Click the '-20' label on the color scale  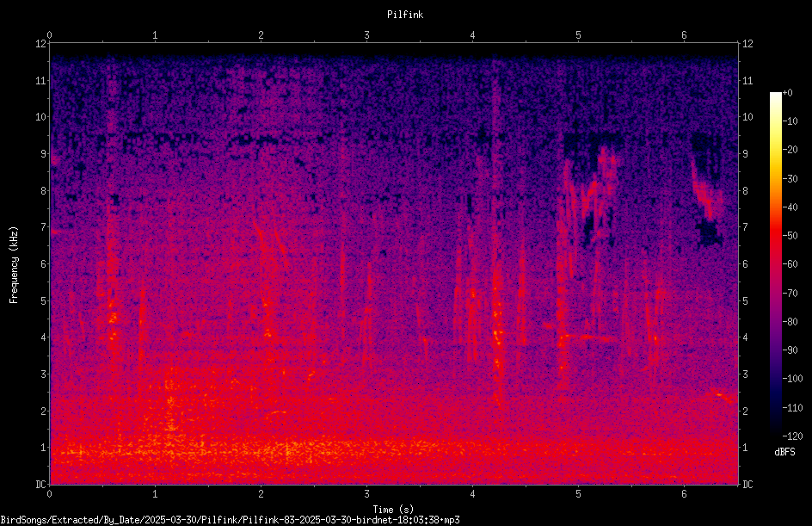pyautogui.click(x=790, y=150)
